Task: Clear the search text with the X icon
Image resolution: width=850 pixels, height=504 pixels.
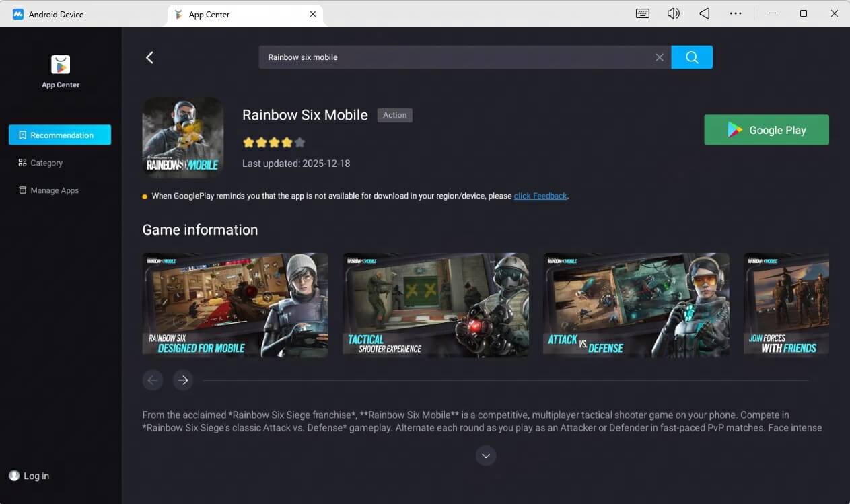Action: pyautogui.click(x=659, y=57)
